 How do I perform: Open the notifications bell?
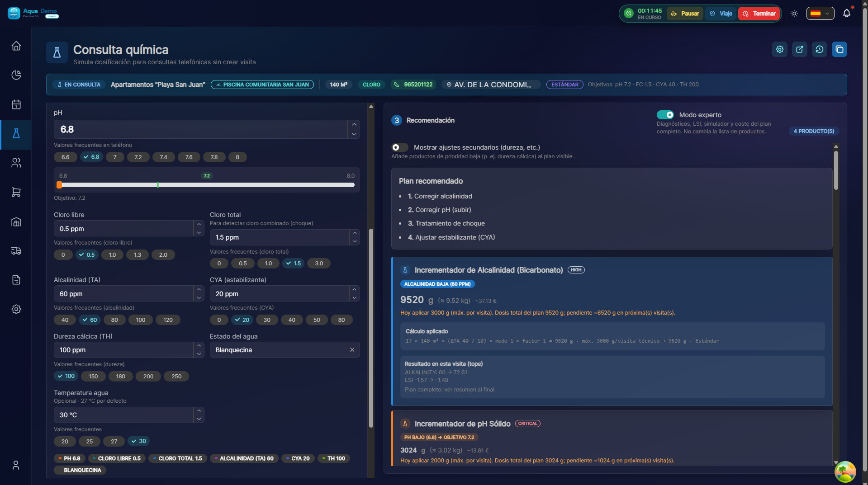click(847, 14)
